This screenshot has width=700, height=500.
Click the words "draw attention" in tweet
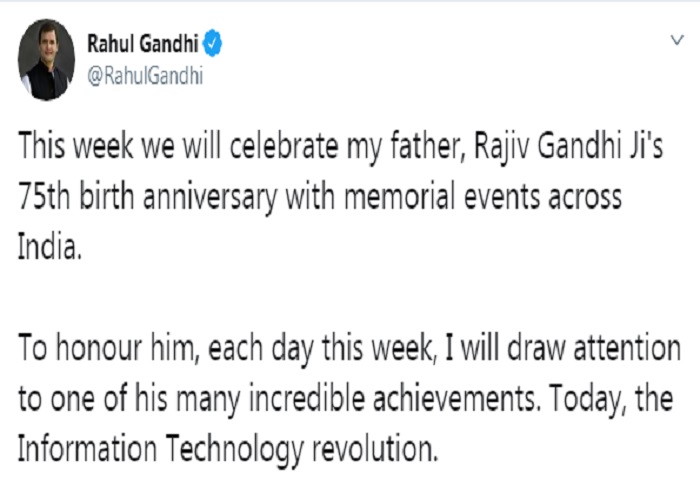pyautogui.click(x=594, y=348)
